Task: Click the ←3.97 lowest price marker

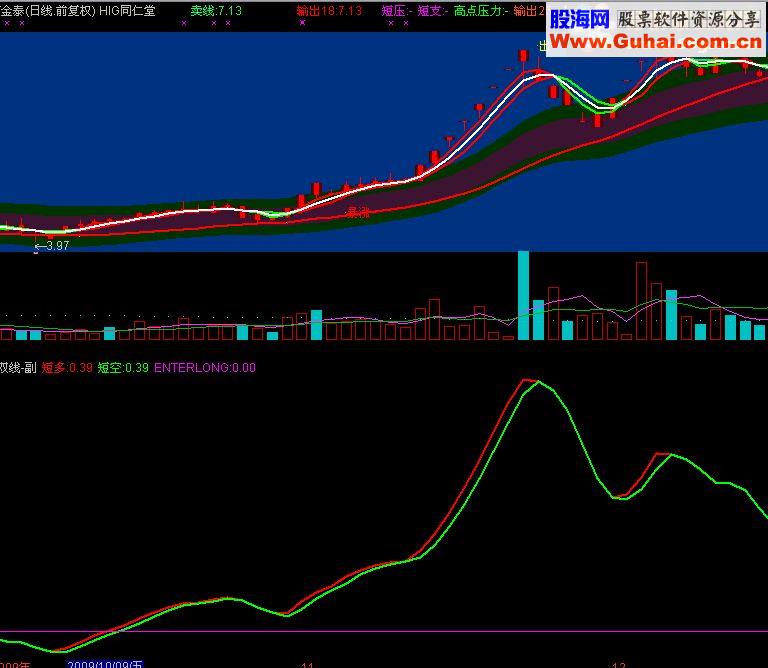Action: pyautogui.click(x=52, y=245)
